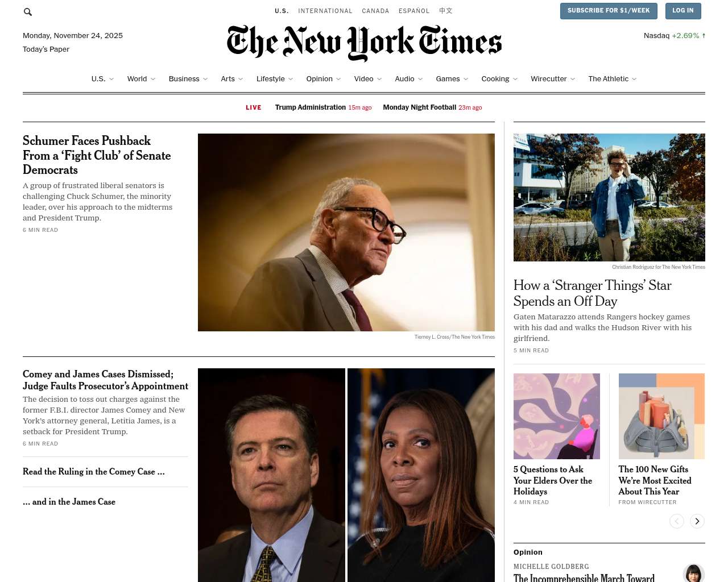
Task: Click Subscribe for $1/week button
Action: (609, 11)
